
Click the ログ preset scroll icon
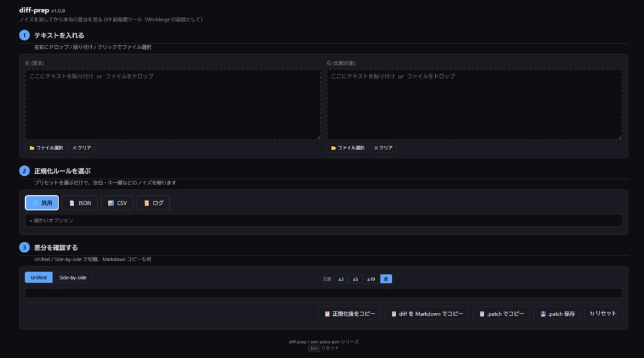[x=146, y=203]
